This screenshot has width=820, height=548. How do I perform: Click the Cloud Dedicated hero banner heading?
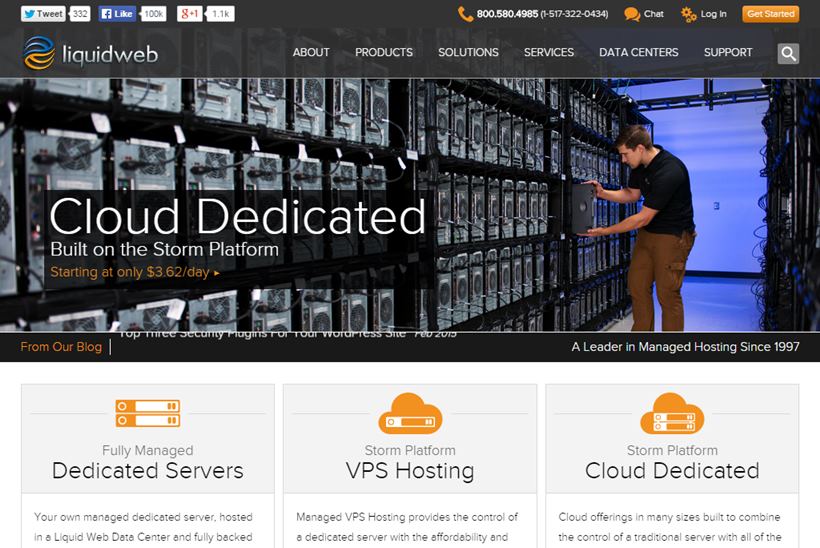point(237,215)
